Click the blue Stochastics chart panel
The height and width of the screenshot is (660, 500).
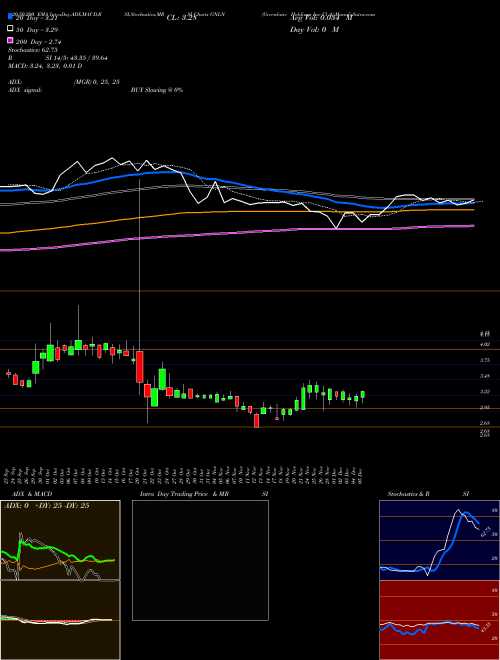click(x=439, y=540)
